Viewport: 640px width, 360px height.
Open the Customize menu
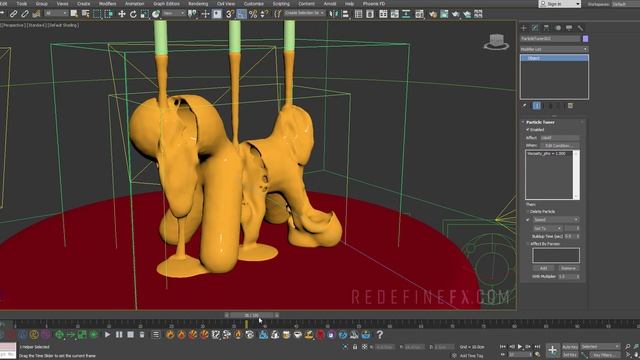[x=253, y=4]
